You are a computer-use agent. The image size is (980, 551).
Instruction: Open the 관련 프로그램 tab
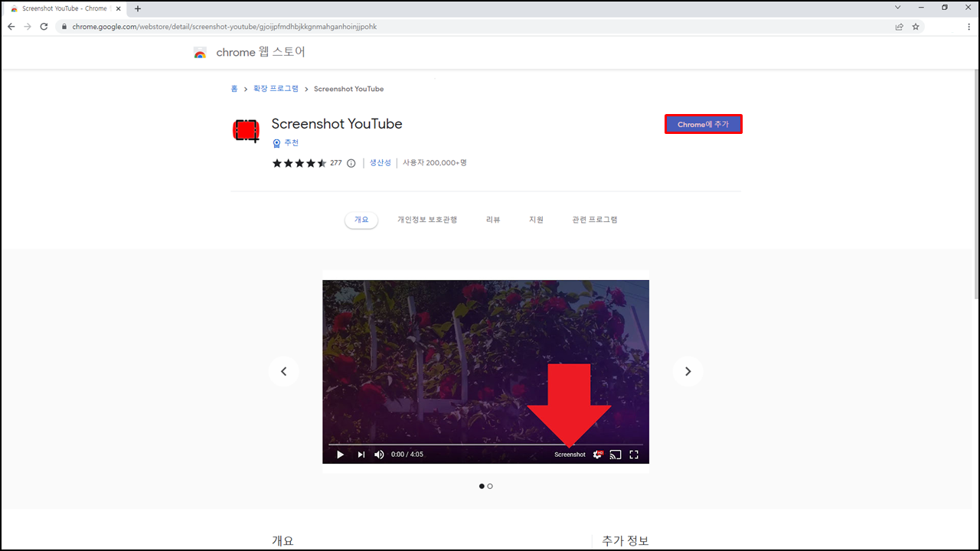click(595, 220)
